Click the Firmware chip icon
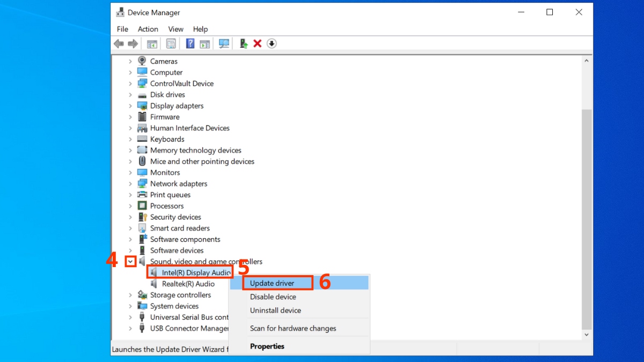 pyautogui.click(x=142, y=117)
